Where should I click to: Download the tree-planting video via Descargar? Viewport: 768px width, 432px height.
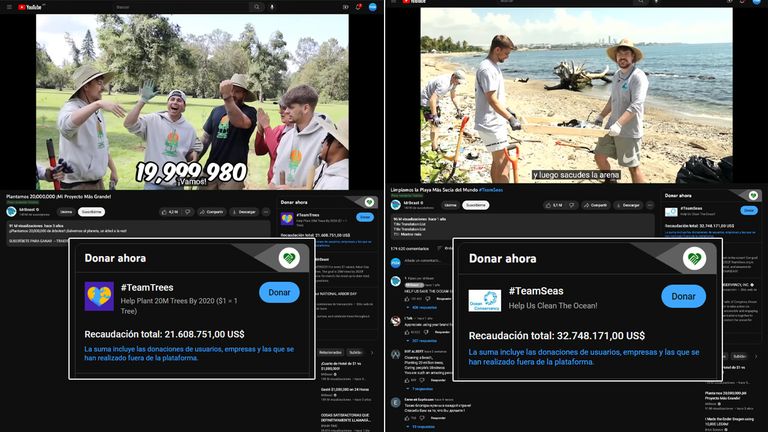(x=244, y=212)
